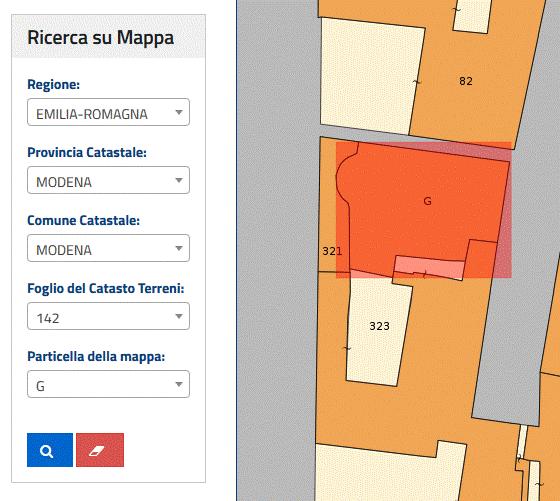560x501 pixels.
Task: Open the Comune Catastale dropdown
Action: tap(108, 248)
